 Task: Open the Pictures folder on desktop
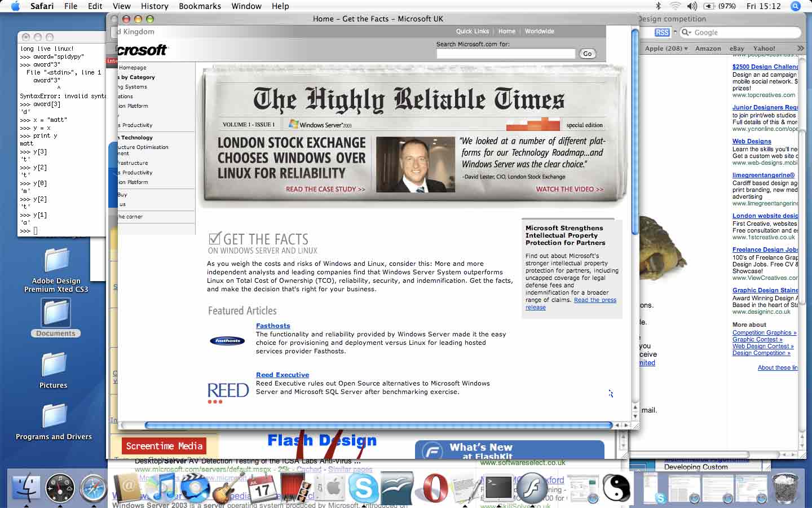[x=54, y=370]
